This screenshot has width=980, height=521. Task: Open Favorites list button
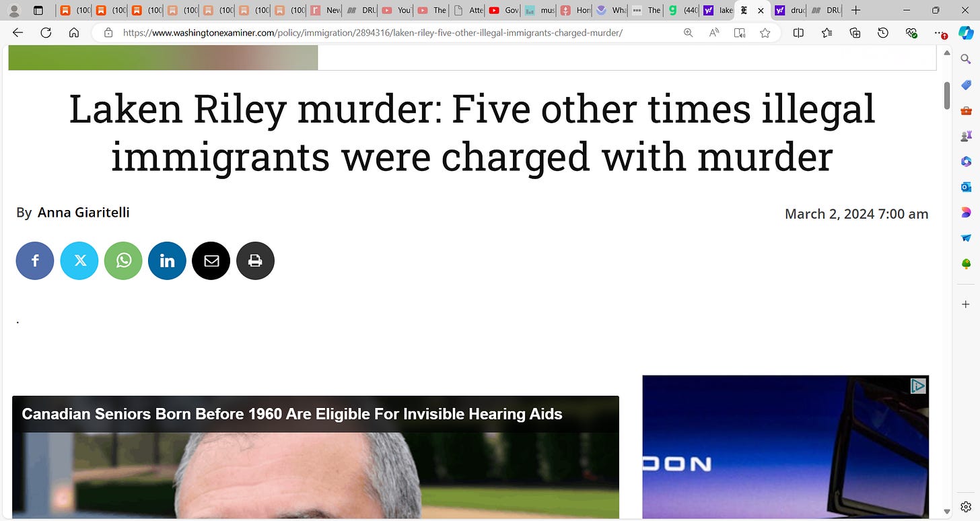coord(827,32)
